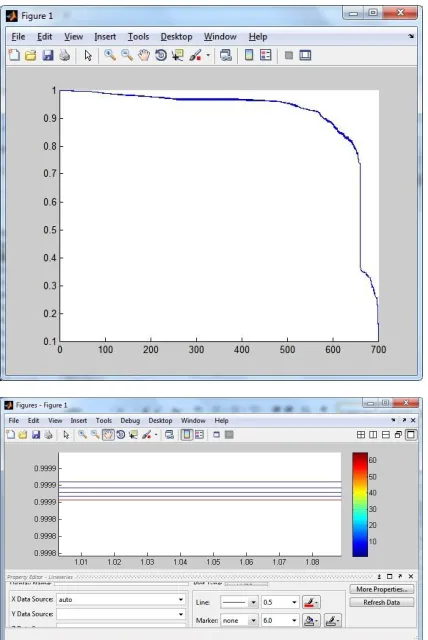Select Zoom In tool in upper Figure 1 toolbar
The width and height of the screenshot is (428, 640).
click(x=109, y=55)
